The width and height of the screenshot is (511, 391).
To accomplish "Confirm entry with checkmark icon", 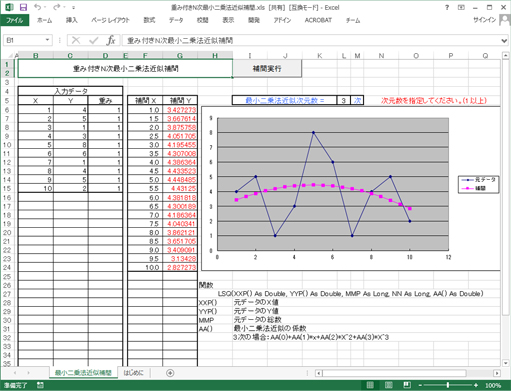I will 94,40.
